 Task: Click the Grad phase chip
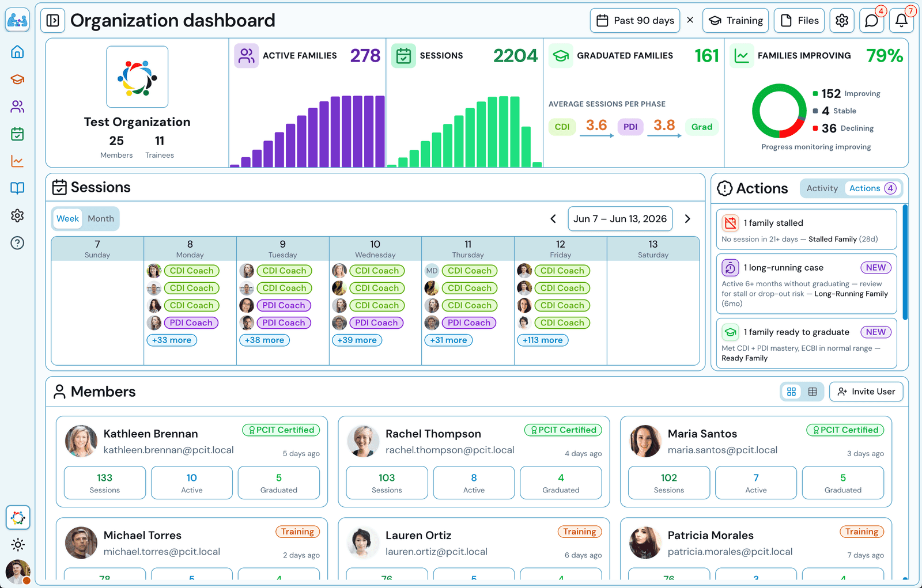(702, 127)
